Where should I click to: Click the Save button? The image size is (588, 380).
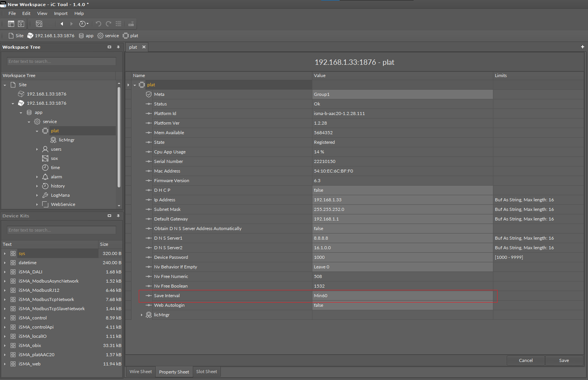click(564, 360)
